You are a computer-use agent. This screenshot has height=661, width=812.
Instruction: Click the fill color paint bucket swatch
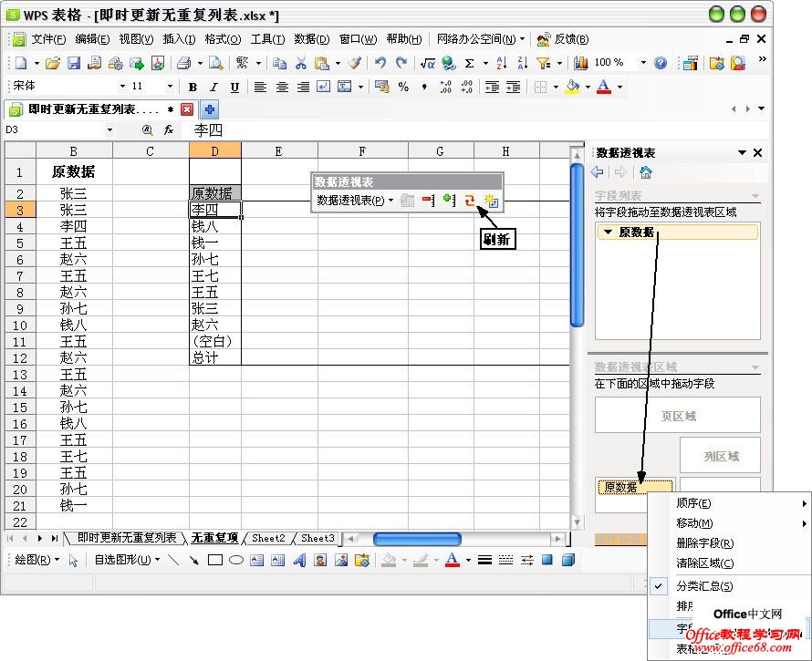click(x=572, y=87)
